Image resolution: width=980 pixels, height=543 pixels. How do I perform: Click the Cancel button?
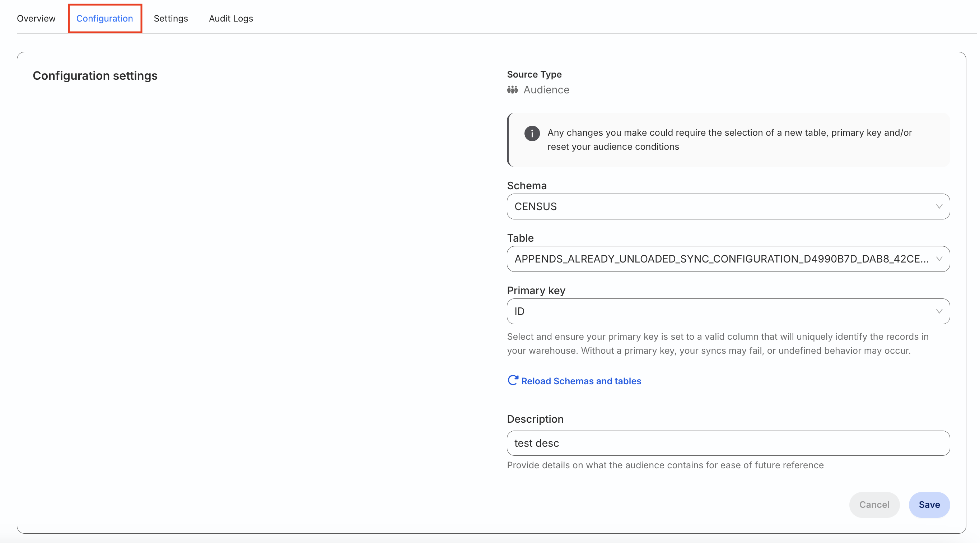coord(874,505)
